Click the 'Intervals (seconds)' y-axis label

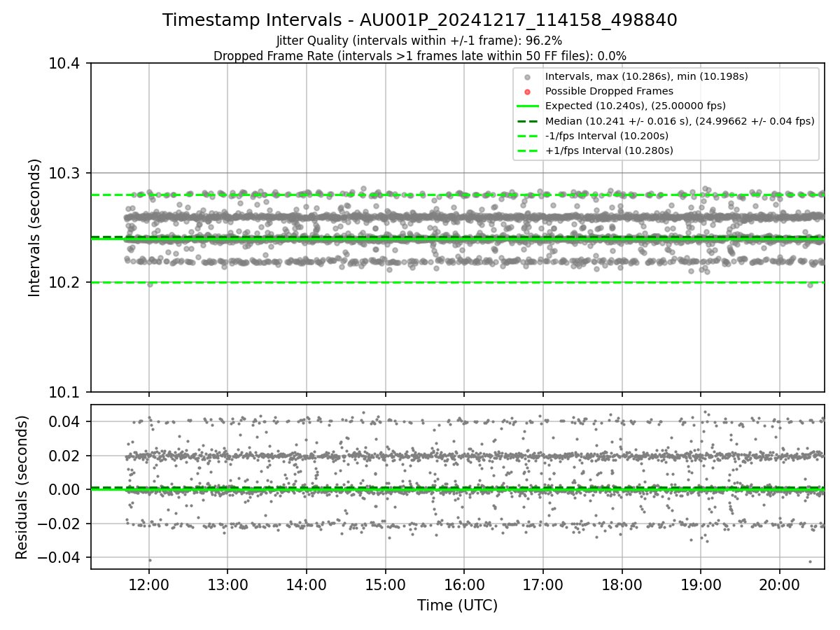click(35, 227)
